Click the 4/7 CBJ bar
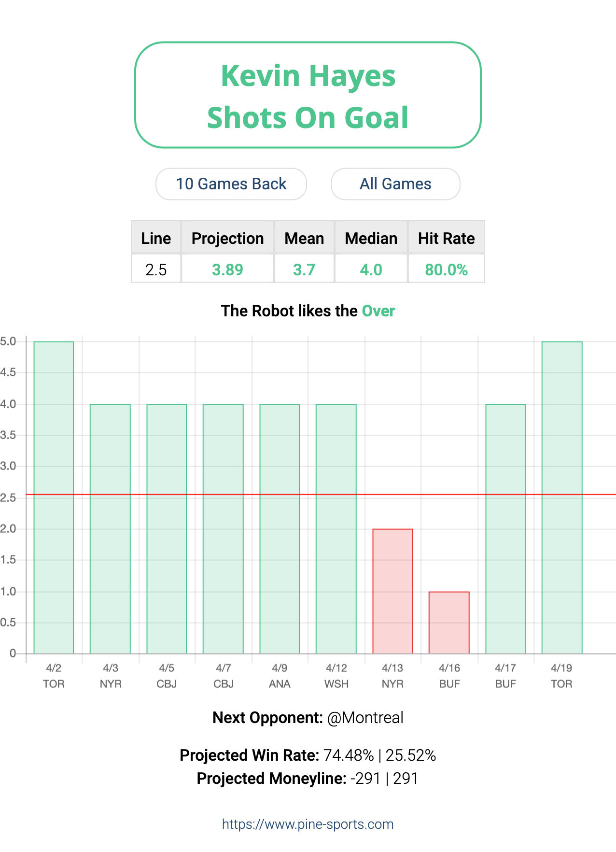The height and width of the screenshot is (852, 616). coord(223,529)
